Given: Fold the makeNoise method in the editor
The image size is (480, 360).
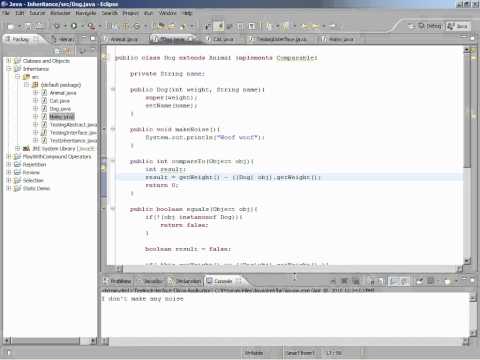Looking at the screenshot, I should [x=113, y=129].
